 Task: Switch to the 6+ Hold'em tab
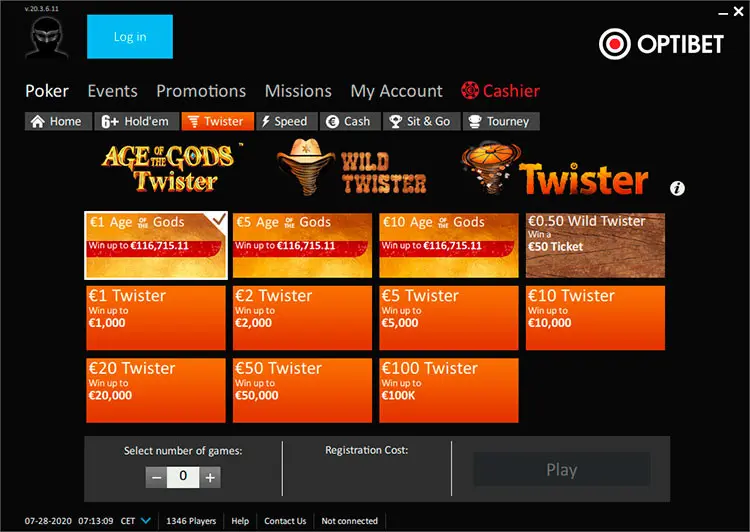pos(137,122)
